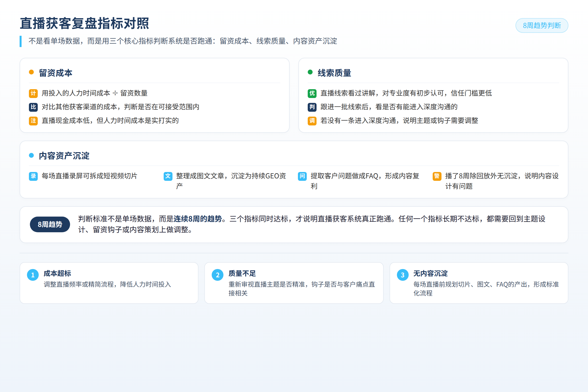The width and height of the screenshot is (588, 392).
Task: Click the line 直播线索看过讲解
Action: click(x=406, y=93)
